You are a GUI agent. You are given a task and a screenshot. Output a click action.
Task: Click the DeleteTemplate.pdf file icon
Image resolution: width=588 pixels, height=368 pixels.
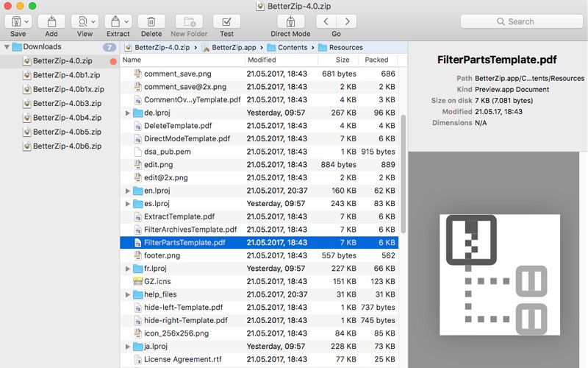[x=137, y=126]
